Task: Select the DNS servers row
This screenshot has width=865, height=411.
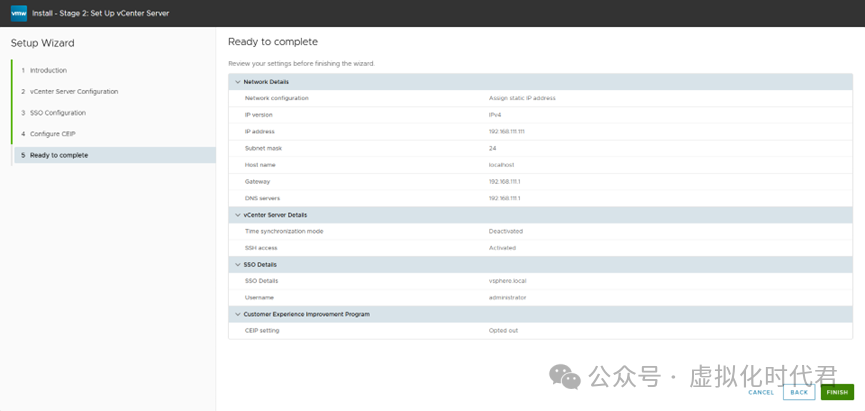Action: (x=540, y=198)
